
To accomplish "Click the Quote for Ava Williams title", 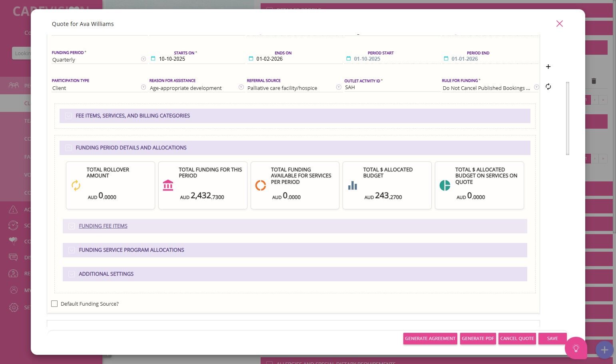I will 83,24.
